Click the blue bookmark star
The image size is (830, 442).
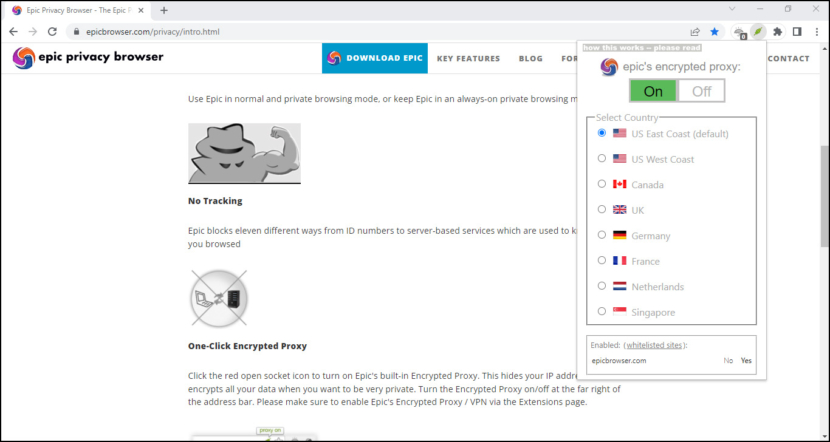point(714,32)
